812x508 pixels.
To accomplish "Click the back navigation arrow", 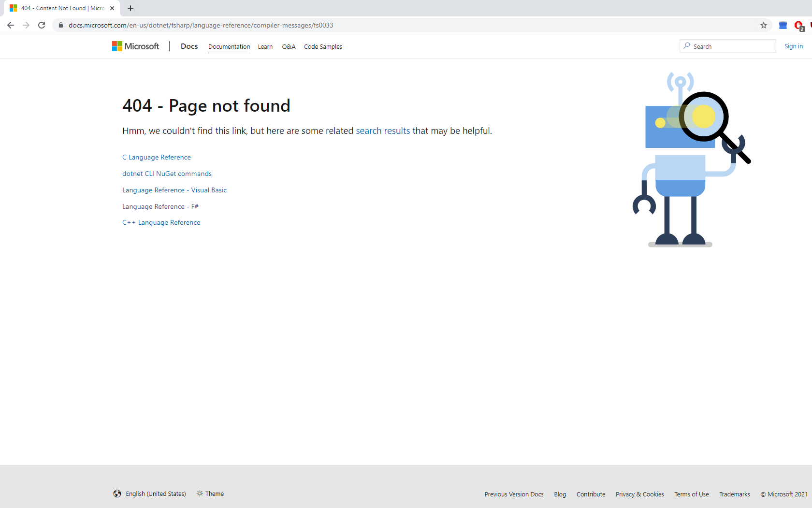I will point(10,25).
